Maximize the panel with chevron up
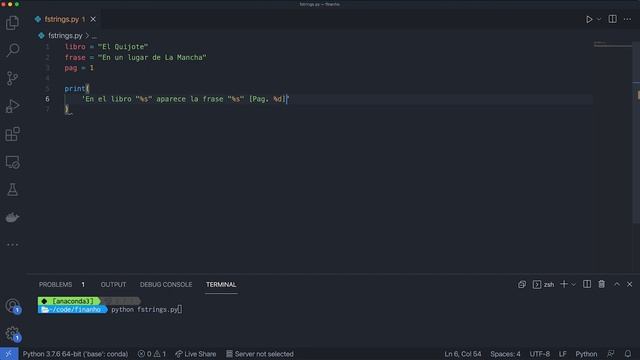 617,284
